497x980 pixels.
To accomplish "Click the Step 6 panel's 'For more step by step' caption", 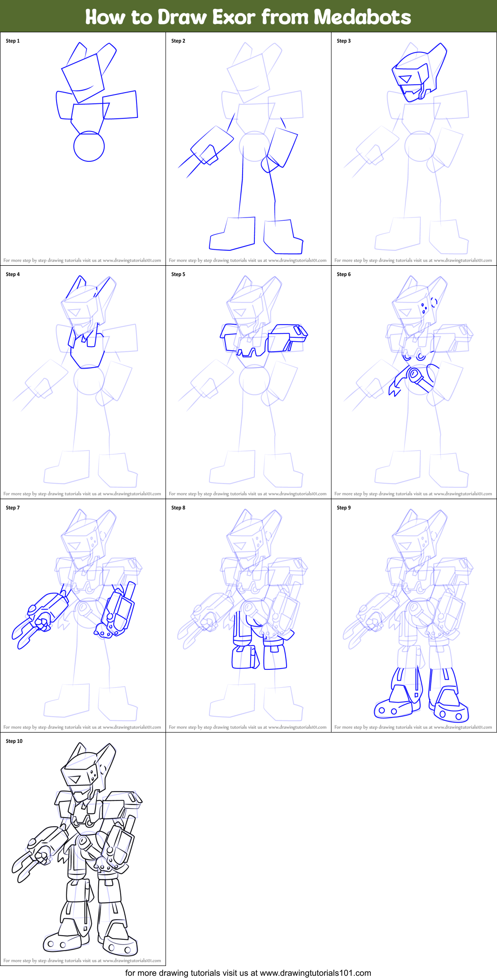I will tap(413, 494).
